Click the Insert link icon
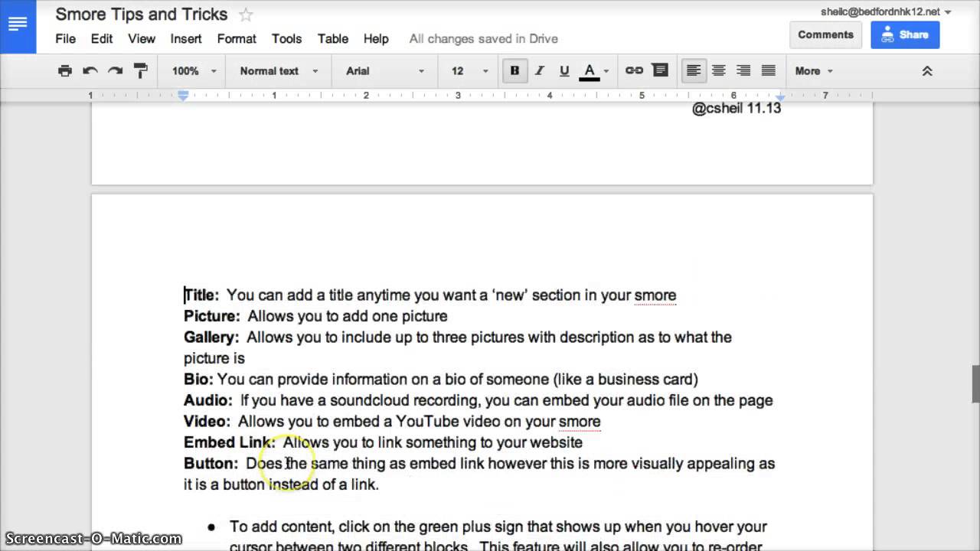The image size is (980, 551). (x=634, y=70)
